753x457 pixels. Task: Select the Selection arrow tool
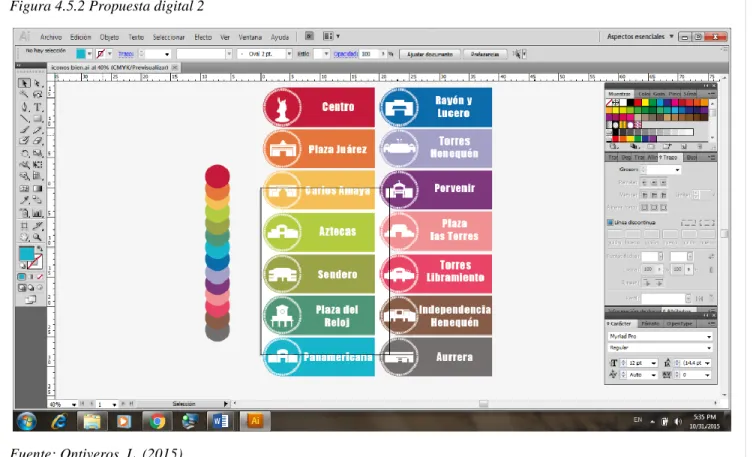[24, 84]
